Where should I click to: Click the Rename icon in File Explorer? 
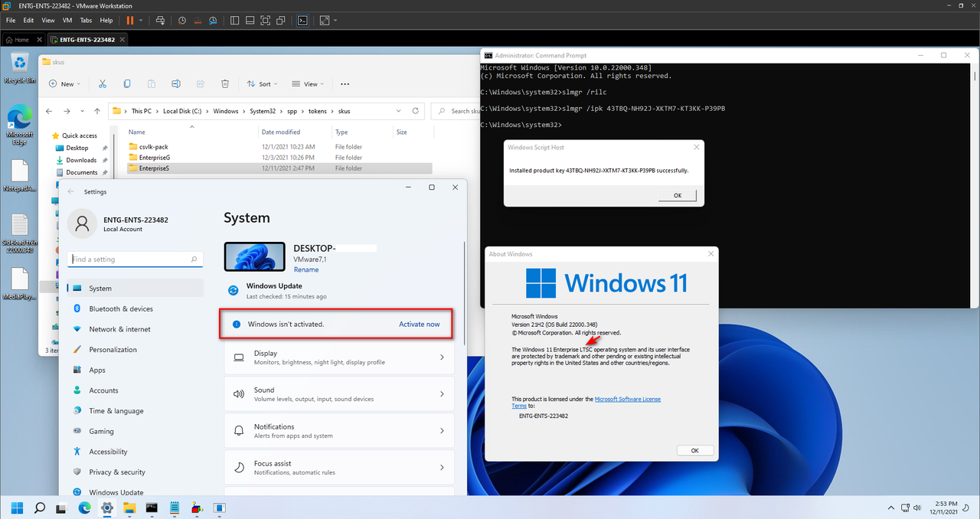click(176, 83)
